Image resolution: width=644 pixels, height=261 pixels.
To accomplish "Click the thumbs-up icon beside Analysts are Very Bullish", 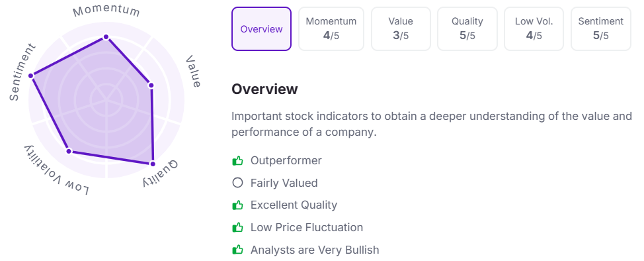I will tap(237, 250).
